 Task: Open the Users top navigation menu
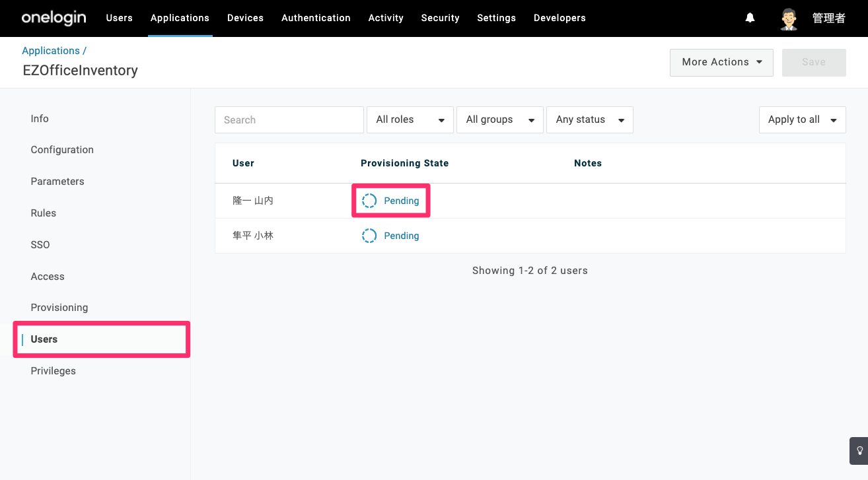click(119, 18)
